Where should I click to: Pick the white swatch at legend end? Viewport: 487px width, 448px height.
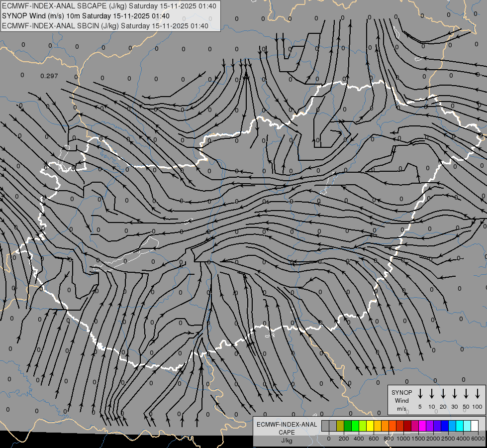[x=474, y=426]
